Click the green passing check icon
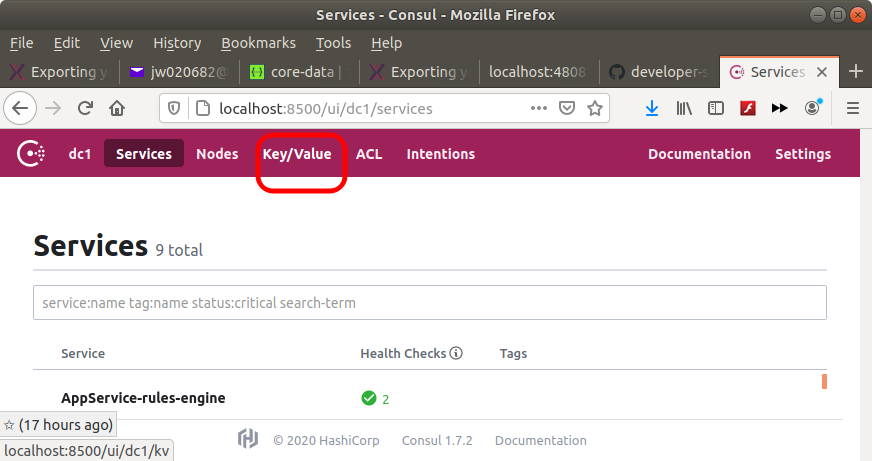Image resolution: width=872 pixels, height=461 pixels. [369, 398]
